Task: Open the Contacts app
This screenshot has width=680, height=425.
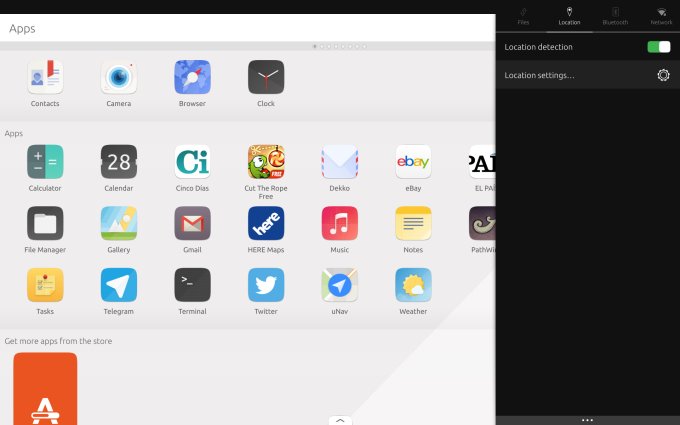Action: coord(45,77)
